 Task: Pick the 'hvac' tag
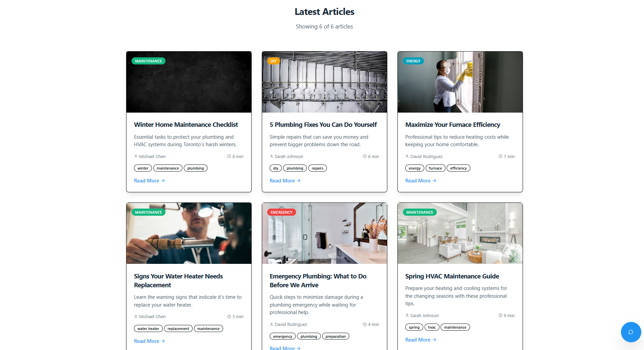(x=432, y=327)
